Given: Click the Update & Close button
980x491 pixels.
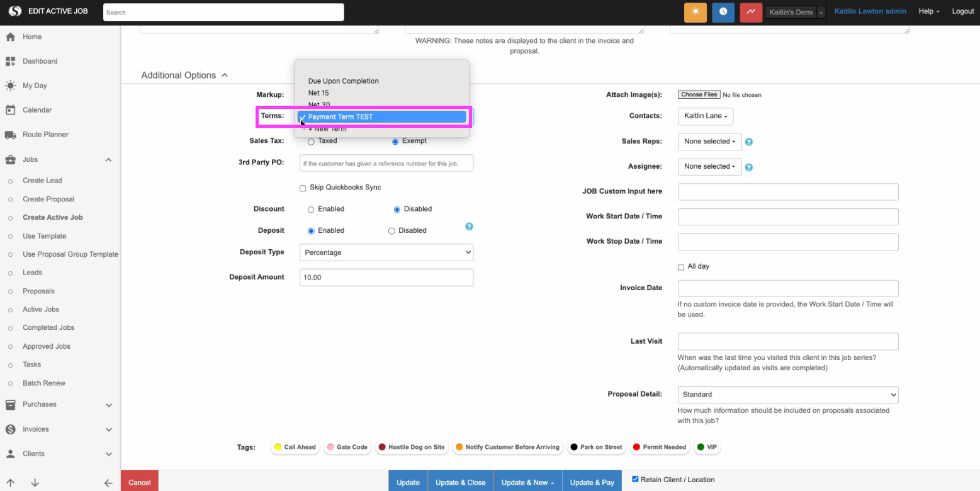Looking at the screenshot, I should pos(460,480).
